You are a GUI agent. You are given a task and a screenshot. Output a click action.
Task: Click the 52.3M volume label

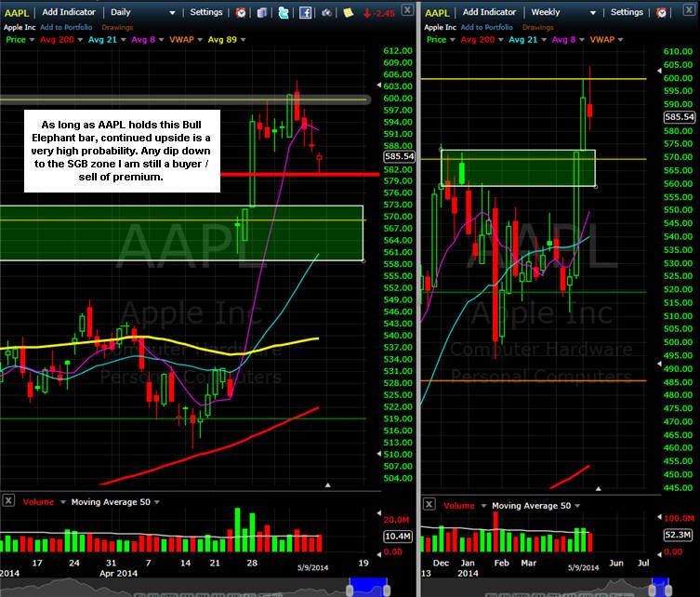[678, 535]
